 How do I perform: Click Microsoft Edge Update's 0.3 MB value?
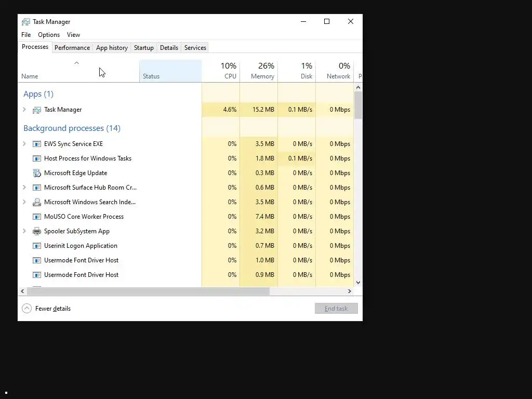click(264, 173)
